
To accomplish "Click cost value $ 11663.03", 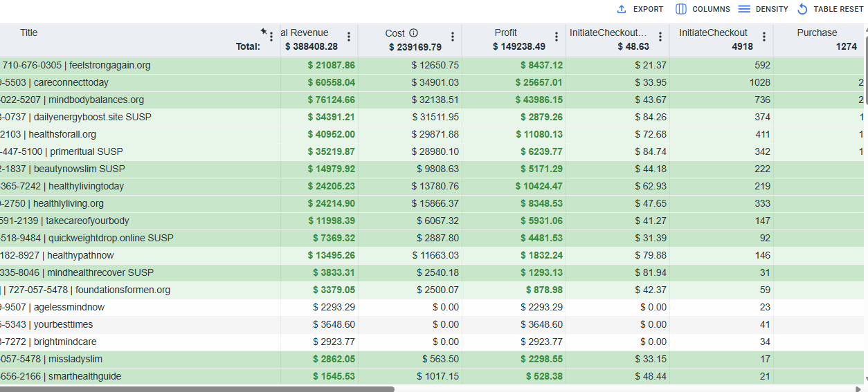I will [x=435, y=255].
